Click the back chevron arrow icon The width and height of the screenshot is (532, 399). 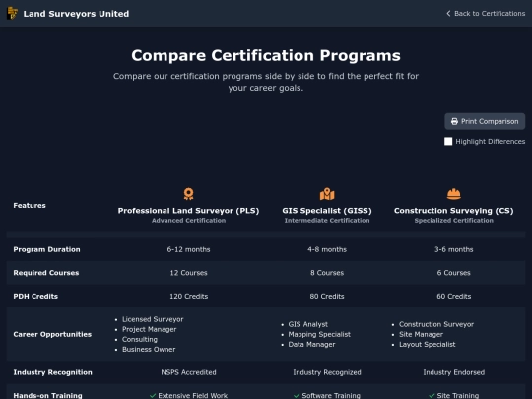point(448,13)
